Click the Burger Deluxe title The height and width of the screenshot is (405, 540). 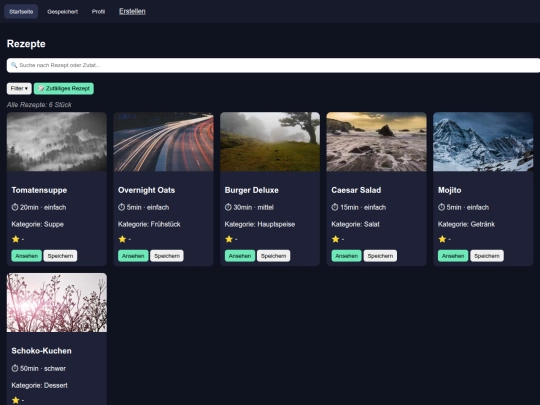[252, 190]
